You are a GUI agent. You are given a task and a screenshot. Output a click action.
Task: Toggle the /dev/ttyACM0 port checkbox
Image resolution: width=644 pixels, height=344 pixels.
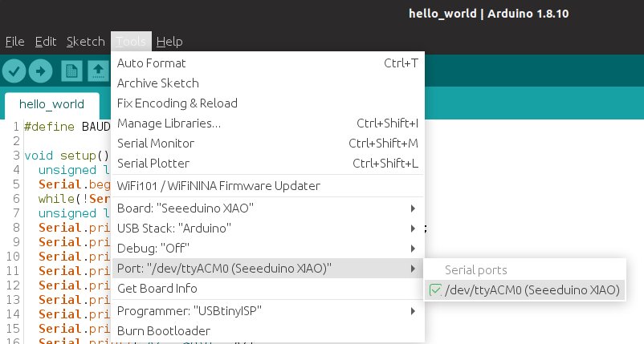tap(434, 290)
